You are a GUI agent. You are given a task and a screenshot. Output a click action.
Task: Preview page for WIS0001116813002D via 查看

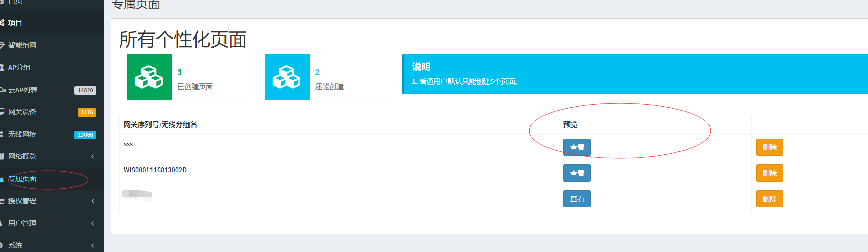577,173
